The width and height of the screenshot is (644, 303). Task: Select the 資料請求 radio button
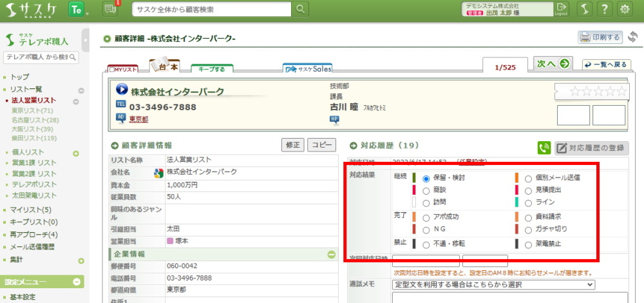pyautogui.click(x=528, y=217)
